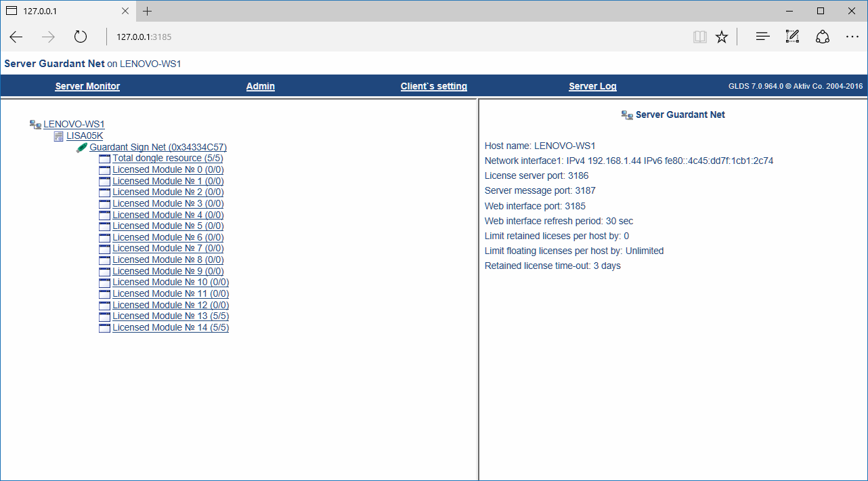Click the LENOVO-WS1 server computers icon

tap(35, 125)
